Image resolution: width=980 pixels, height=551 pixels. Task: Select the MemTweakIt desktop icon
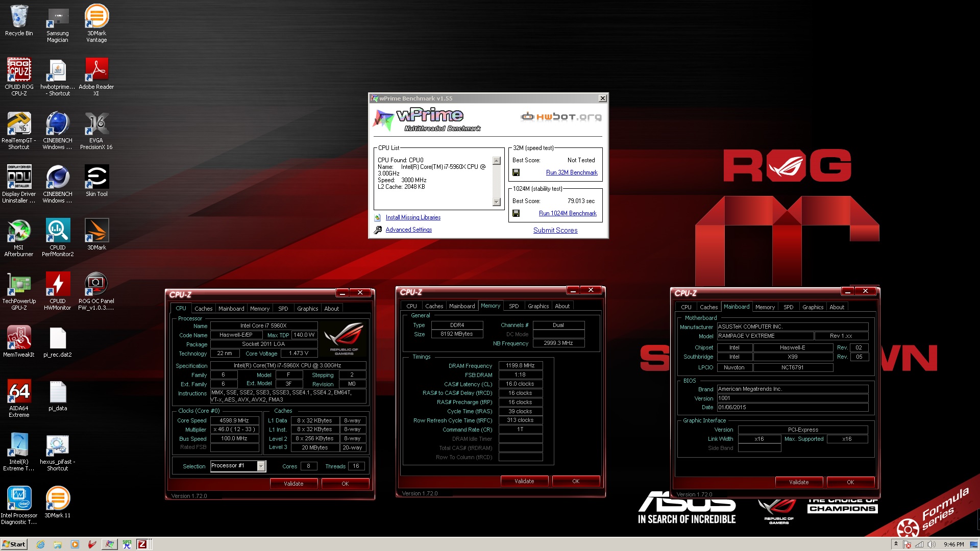point(19,341)
